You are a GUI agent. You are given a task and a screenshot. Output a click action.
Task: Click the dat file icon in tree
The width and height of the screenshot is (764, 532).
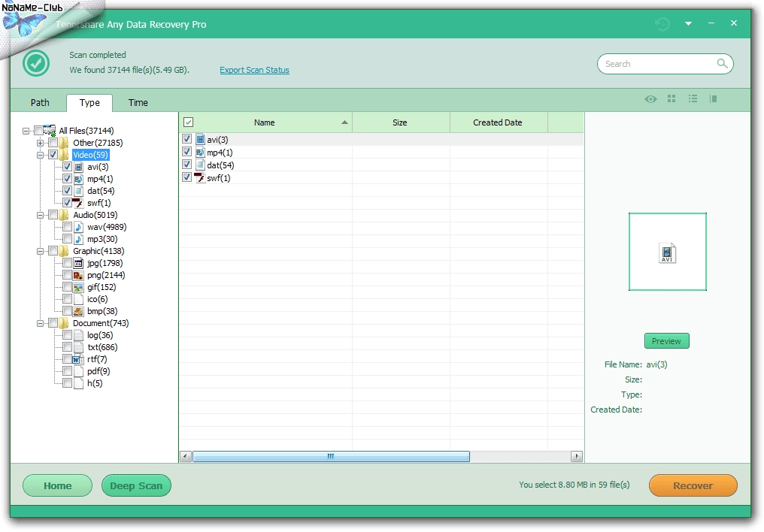(78, 191)
